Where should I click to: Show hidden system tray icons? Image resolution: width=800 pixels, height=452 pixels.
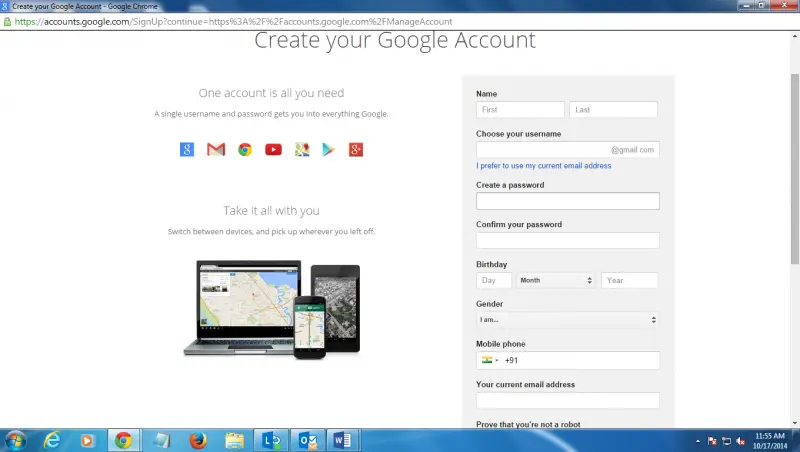click(x=697, y=441)
